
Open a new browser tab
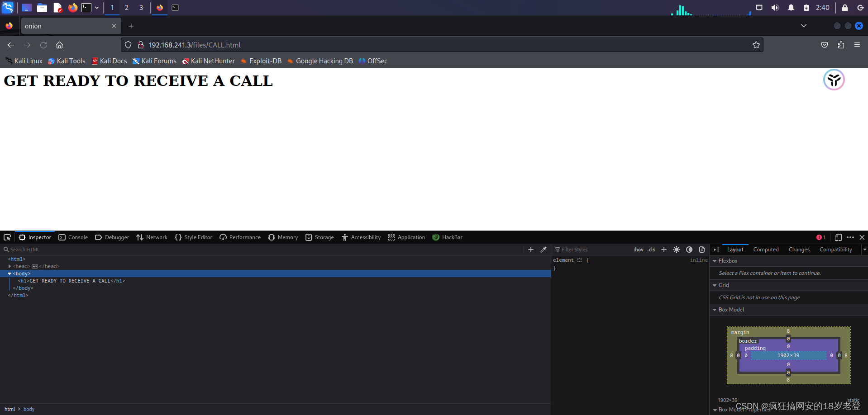(131, 26)
